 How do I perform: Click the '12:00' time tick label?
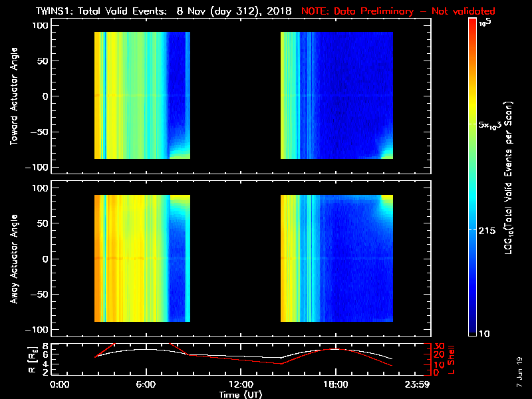pos(241,384)
